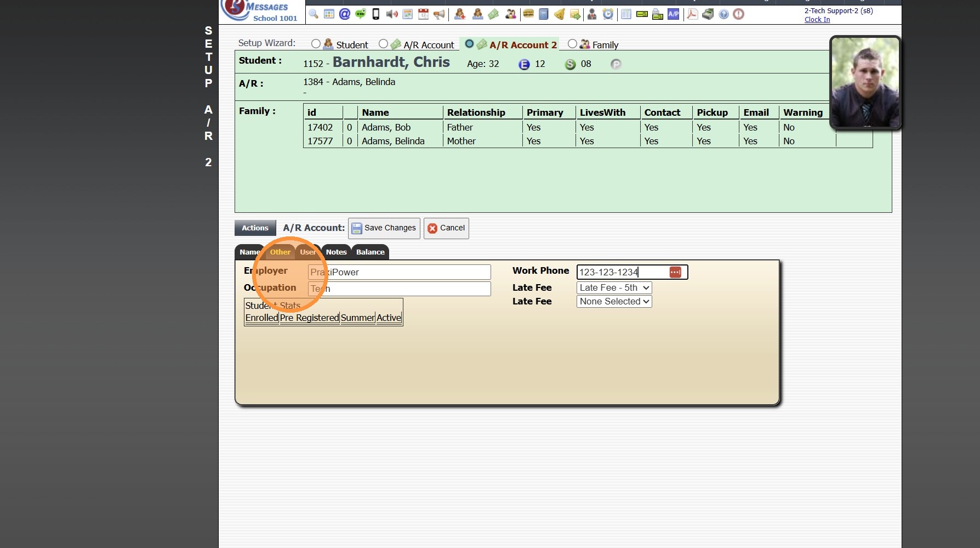This screenshot has height=548, width=980.
Task: Open the red PDF document icon
Action: click(x=692, y=14)
